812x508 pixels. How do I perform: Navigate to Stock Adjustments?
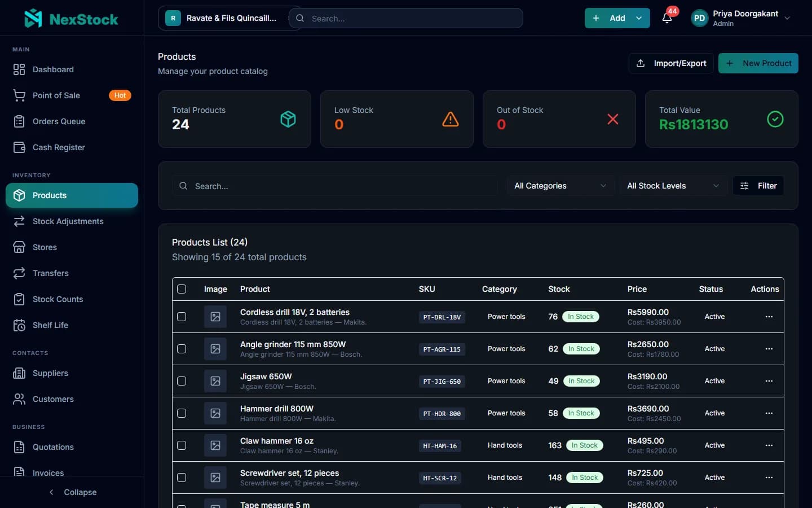click(72, 221)
